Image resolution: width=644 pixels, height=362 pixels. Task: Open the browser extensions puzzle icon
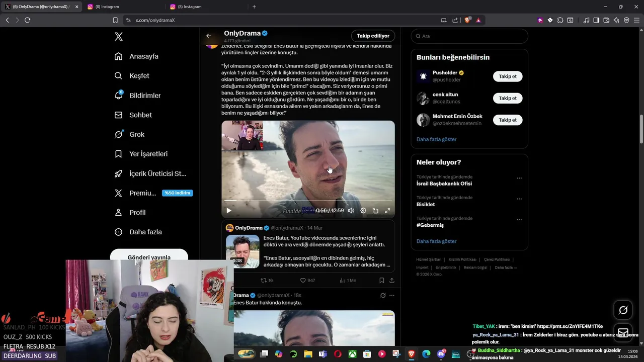560,20
